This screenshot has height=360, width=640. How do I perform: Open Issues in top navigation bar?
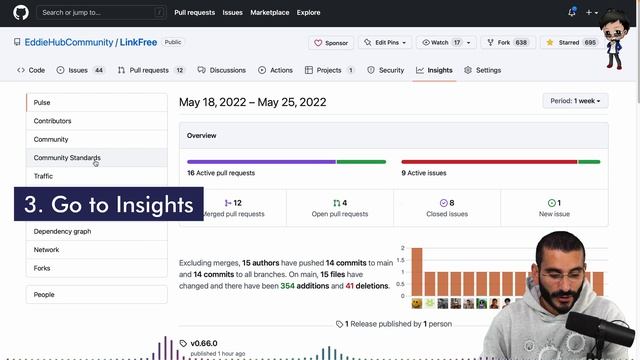click(x=232, y=13)
